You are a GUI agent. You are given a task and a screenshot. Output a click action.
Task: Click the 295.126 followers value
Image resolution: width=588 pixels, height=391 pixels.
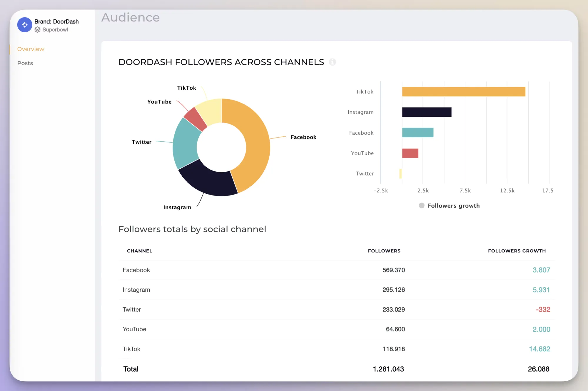coord(394,290)
